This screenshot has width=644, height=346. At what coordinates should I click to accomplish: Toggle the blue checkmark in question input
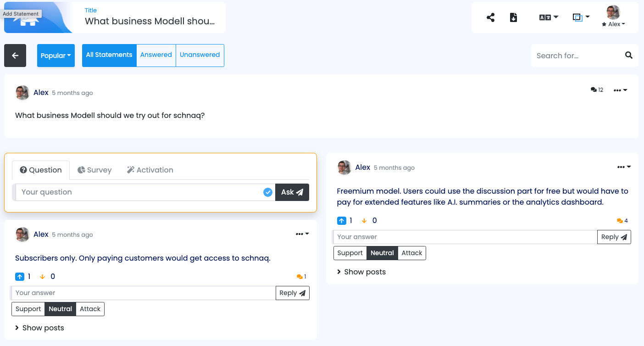click(268, 192)
